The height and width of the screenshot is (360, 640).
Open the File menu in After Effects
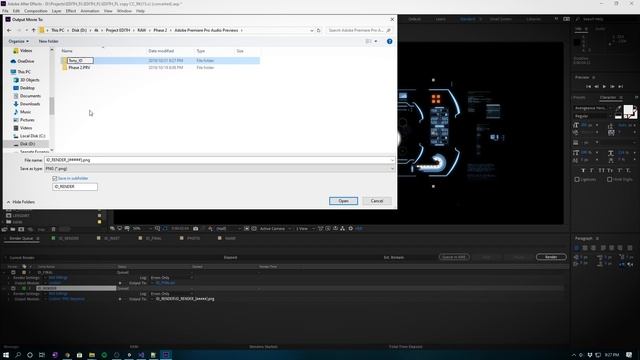(x=5, y=11)
